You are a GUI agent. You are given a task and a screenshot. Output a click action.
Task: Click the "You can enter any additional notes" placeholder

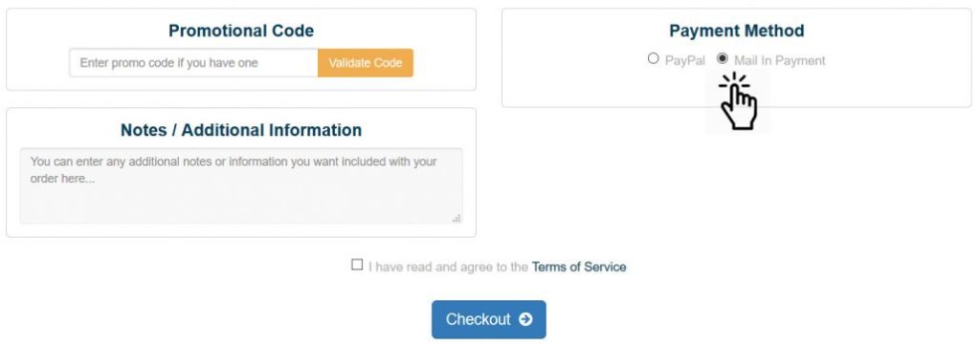234,170
